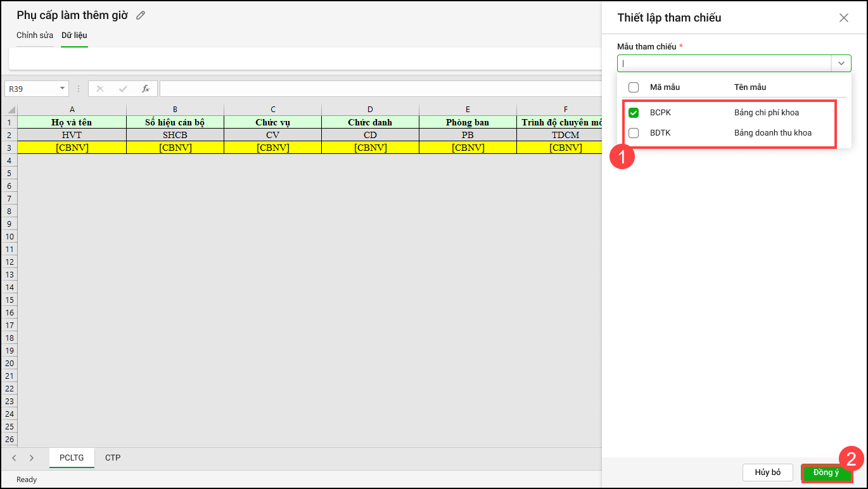Click the formula bar three-dot handle

tap(79, 89)
